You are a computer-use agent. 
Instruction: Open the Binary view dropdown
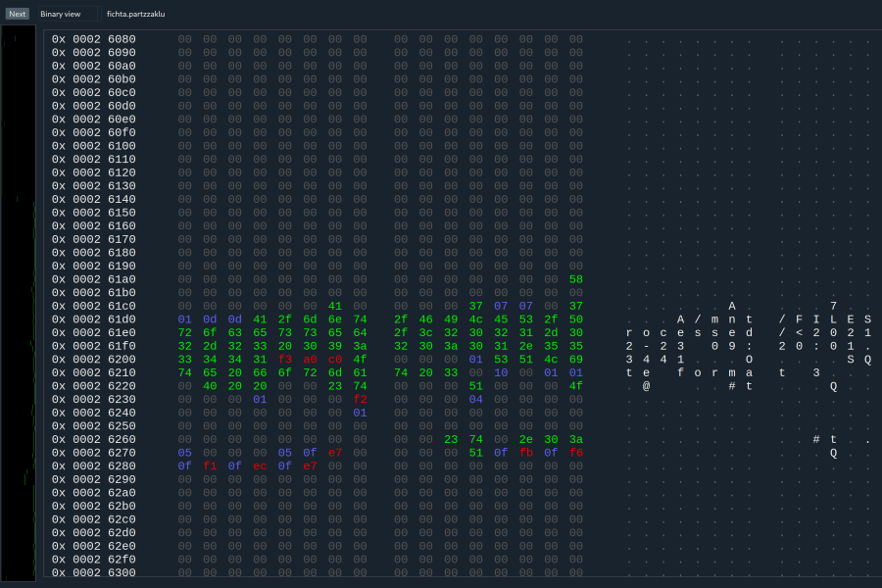(68, 14)
